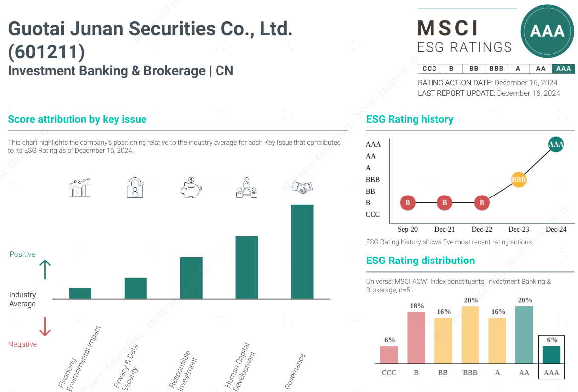Click the ESG Rating distribution heading

point(420,261)
